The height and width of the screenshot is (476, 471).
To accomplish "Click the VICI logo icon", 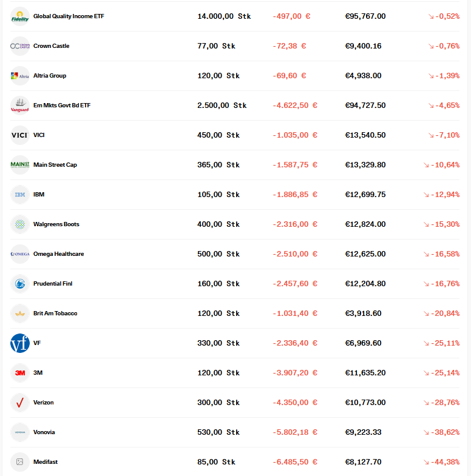I will [x=20, y=135].
